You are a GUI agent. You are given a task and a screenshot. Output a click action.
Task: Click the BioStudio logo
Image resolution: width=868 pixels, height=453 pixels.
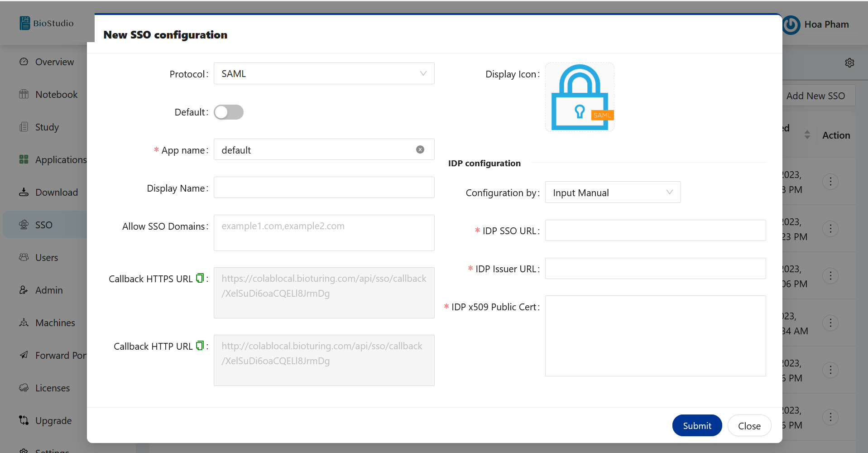tap(47, 23)
